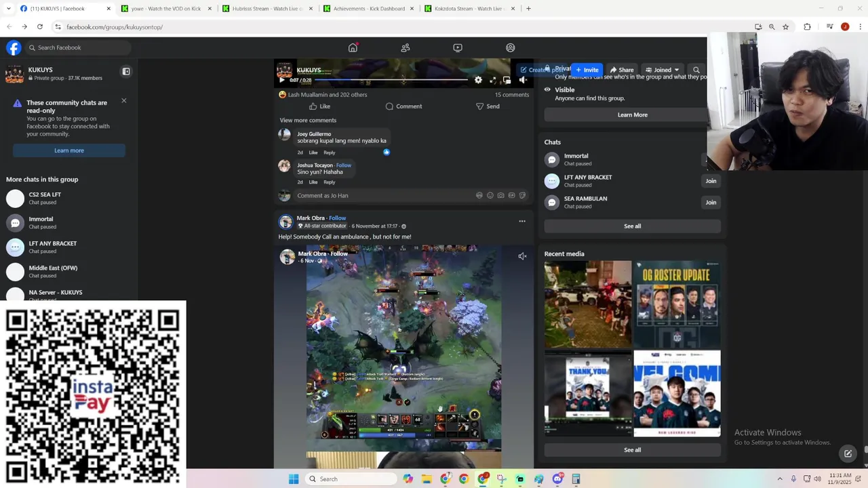Open the profile icon in top navigation
This screenshot has width=868, height=488.
[x=511, y=47]
